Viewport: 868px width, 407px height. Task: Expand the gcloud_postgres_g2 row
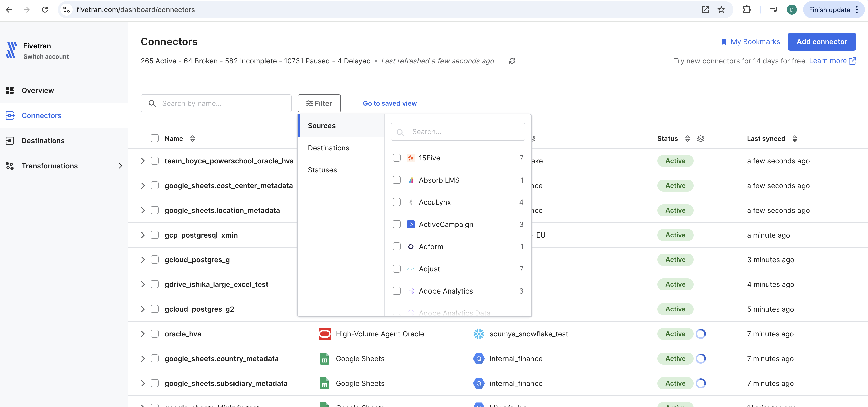[x=143, y=309]
